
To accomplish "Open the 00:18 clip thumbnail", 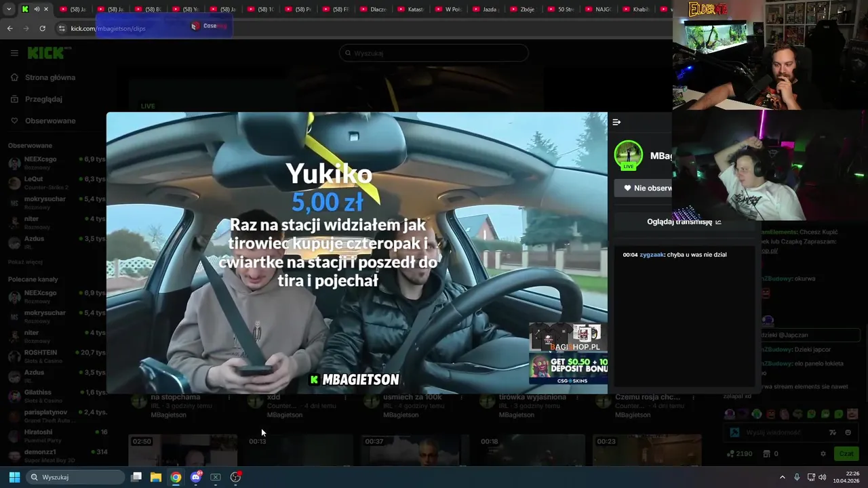I will 531,451.
